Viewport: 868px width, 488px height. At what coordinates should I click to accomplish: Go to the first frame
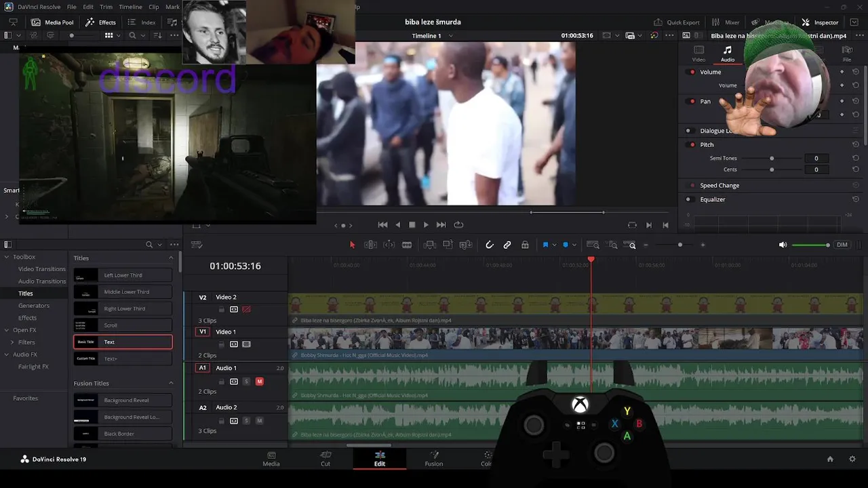(x=382, y=225)
